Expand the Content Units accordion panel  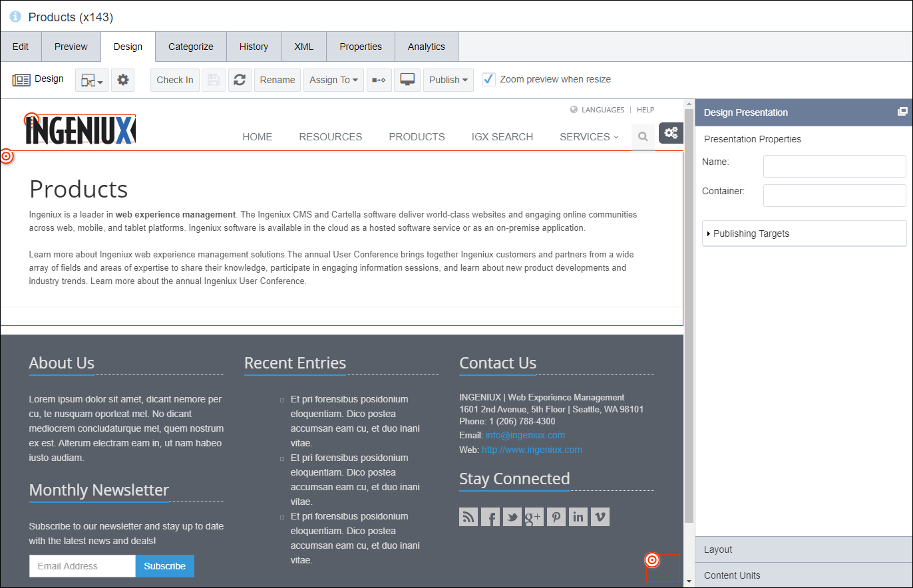(x=804, y=575)
